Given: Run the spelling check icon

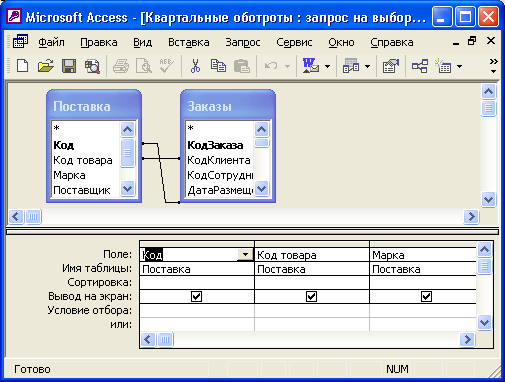Looking at the screenshot, I should (166, 66).
